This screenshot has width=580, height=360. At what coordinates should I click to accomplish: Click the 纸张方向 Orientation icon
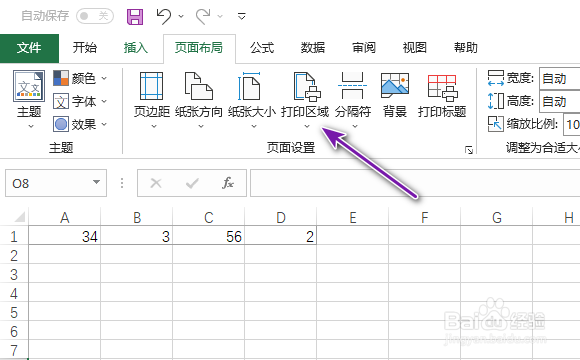(x=199, y=86)
